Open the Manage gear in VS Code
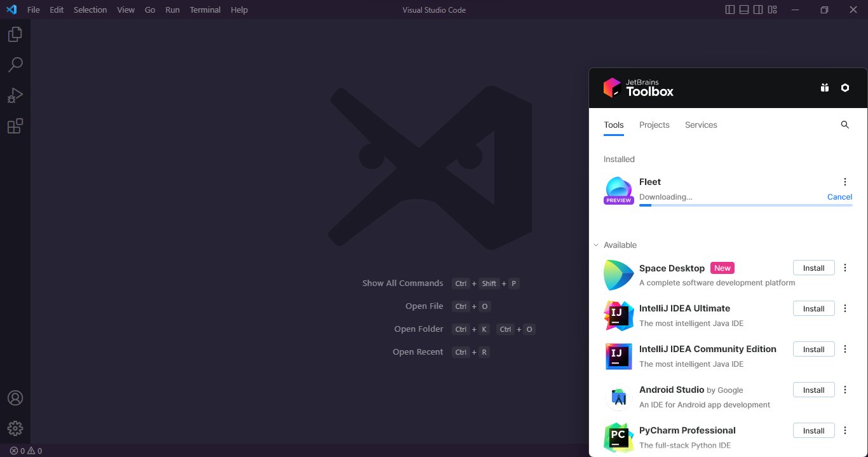The height and width of the screenshot is (457, 868). coord(15,428)
